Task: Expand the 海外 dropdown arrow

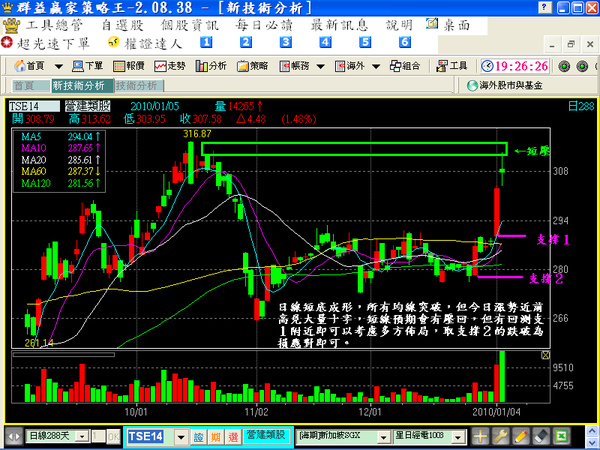Action: [376, 67]
